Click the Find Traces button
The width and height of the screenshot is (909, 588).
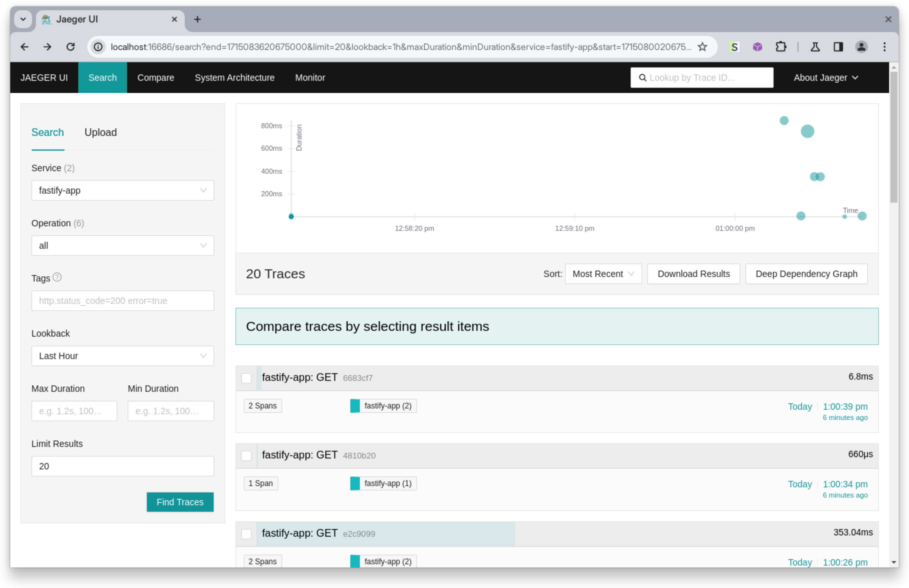coord(180,502)
